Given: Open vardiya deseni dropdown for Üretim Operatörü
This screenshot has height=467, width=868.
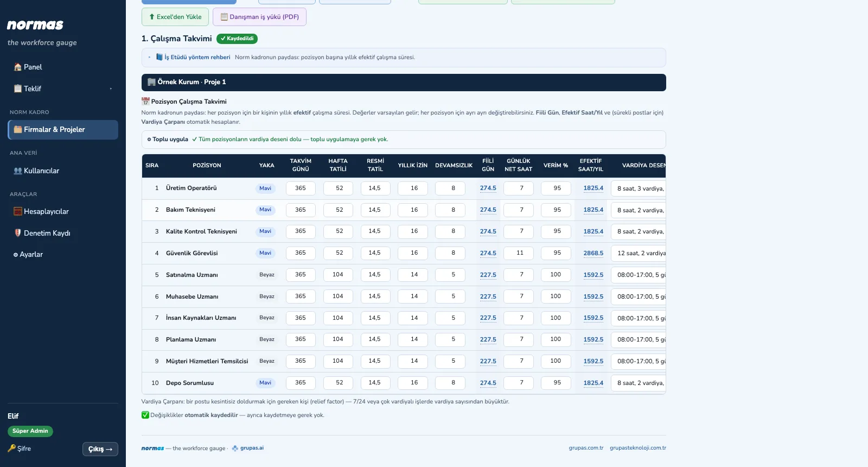Looking at the screenshot, I should point(639,188).
